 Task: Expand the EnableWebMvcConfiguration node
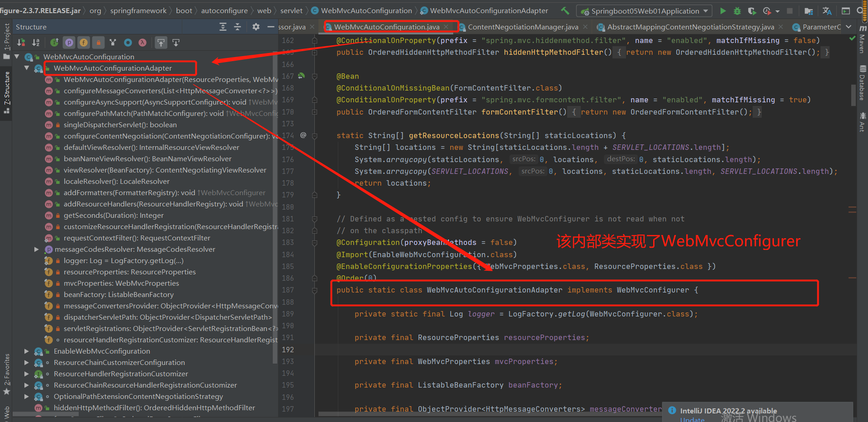tap(27, 351)
